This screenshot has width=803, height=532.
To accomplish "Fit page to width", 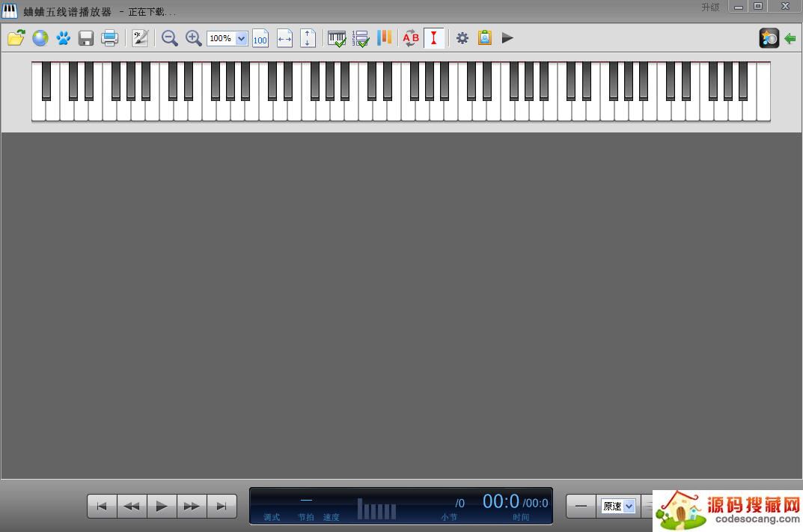I will coord(284,38).
